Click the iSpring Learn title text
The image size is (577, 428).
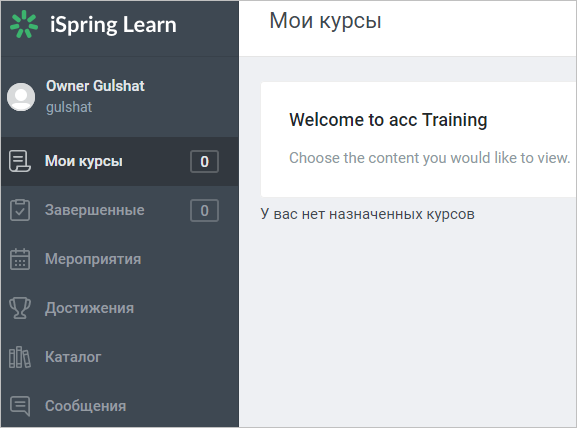(x=113, y=25)
